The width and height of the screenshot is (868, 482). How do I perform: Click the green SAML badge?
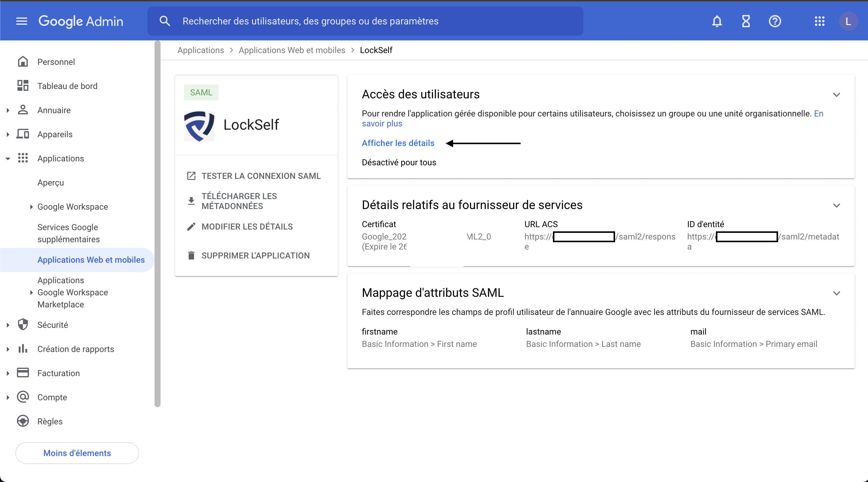click(201, 92)
